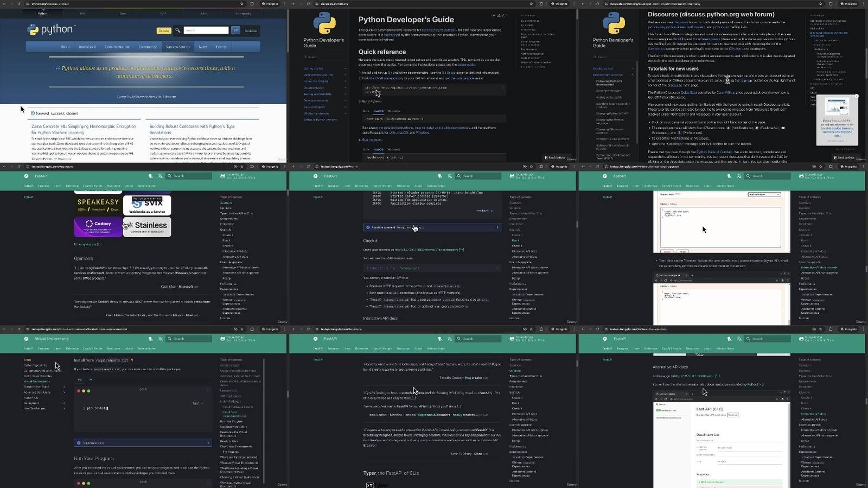Screen dimensions: 868x488
Task: Open the Release Notes tab in FastAPI sponsors window
Action: point(146,186)
